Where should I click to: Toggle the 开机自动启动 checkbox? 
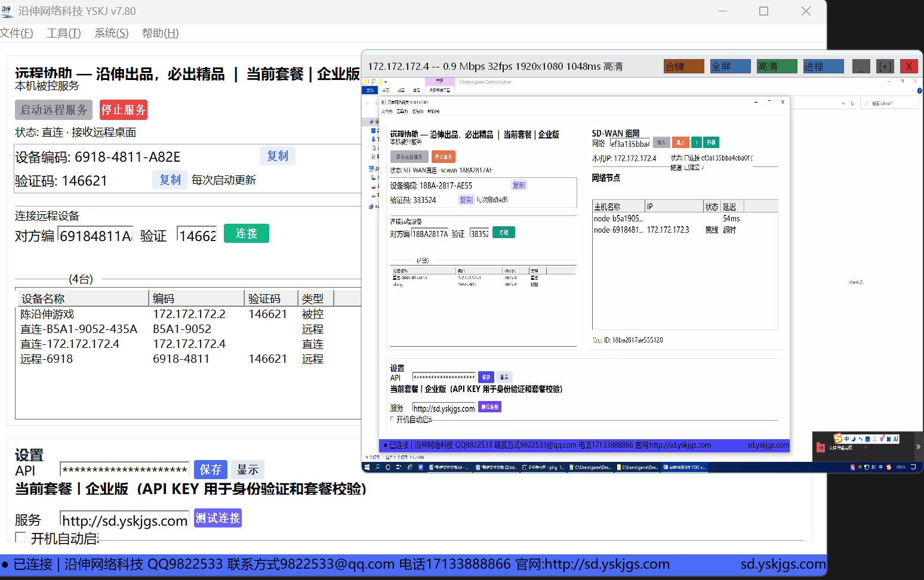pyautogui.click(x=20, y=538)
